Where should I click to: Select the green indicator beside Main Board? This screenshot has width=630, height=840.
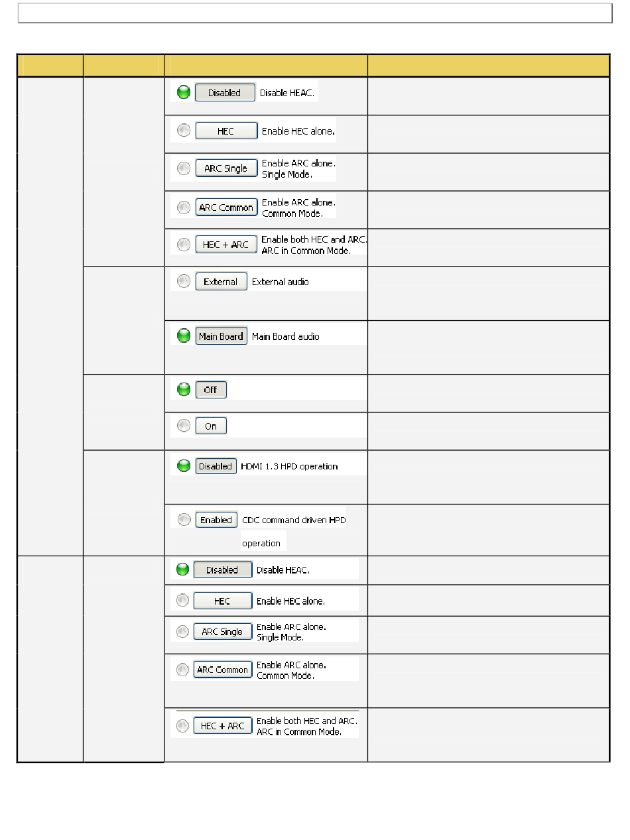184,336
